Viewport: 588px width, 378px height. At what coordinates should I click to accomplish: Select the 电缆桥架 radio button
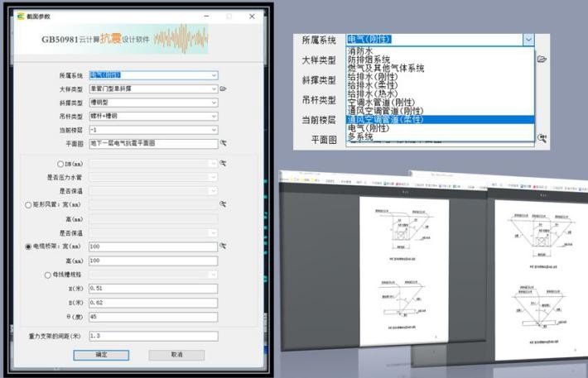[28, 246]
